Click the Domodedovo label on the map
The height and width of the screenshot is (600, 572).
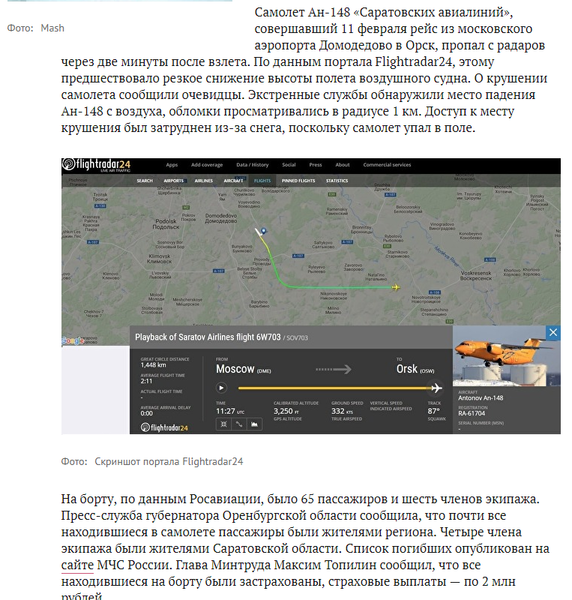click(x=221, y=218)
